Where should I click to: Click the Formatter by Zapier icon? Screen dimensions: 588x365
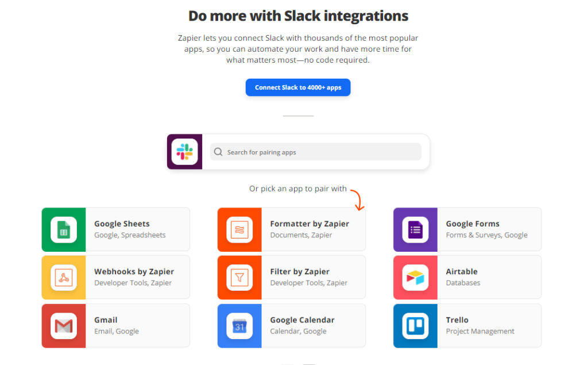[239, 229]
